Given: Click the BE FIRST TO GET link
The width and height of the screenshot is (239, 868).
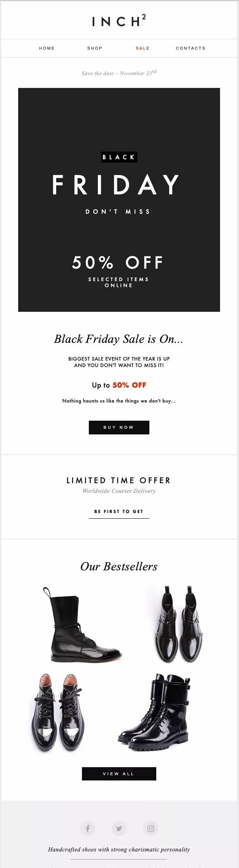Looking at the screenshot, I should coord(119,511).
